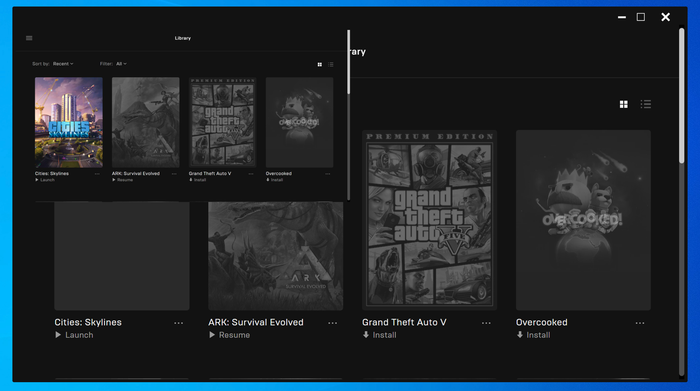This screenshot has height=391, width=700.
Task: Select large 'Grand Theft Auto V' title text
Action: [x=404, y=322]
